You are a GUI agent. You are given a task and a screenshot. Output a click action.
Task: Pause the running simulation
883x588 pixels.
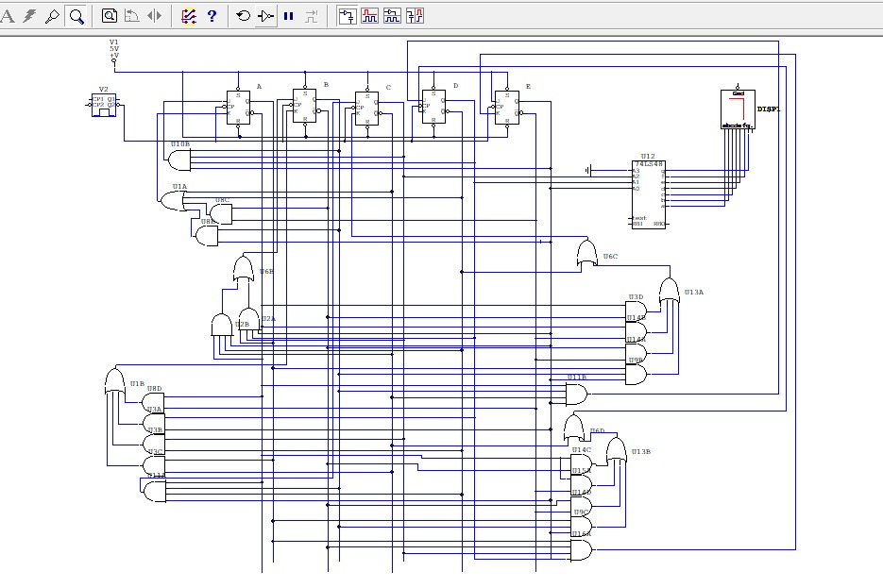click(x=288, y=15)
